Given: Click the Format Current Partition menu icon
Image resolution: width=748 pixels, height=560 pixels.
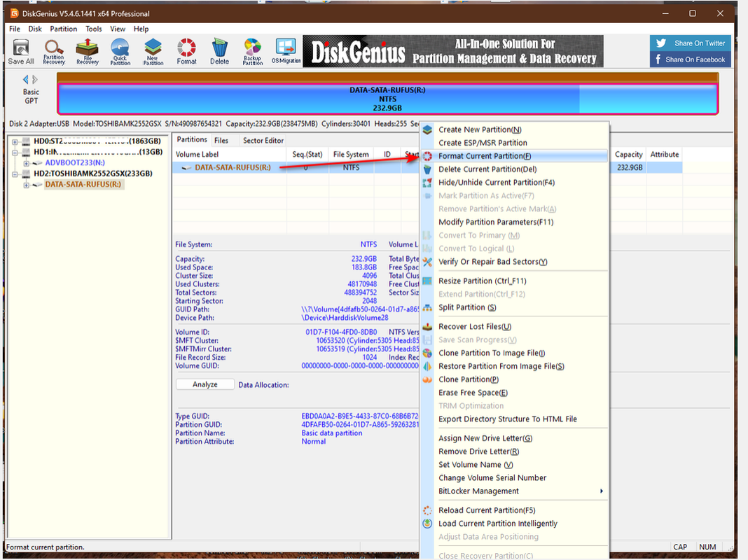Looking at the screenshot, I should pos(427,156).
